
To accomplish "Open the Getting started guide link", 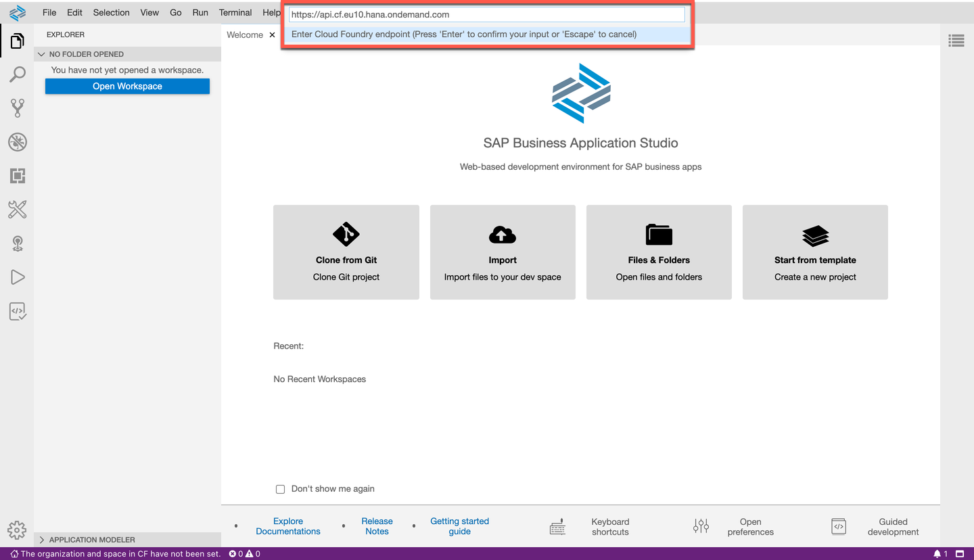I will (460, 526).
